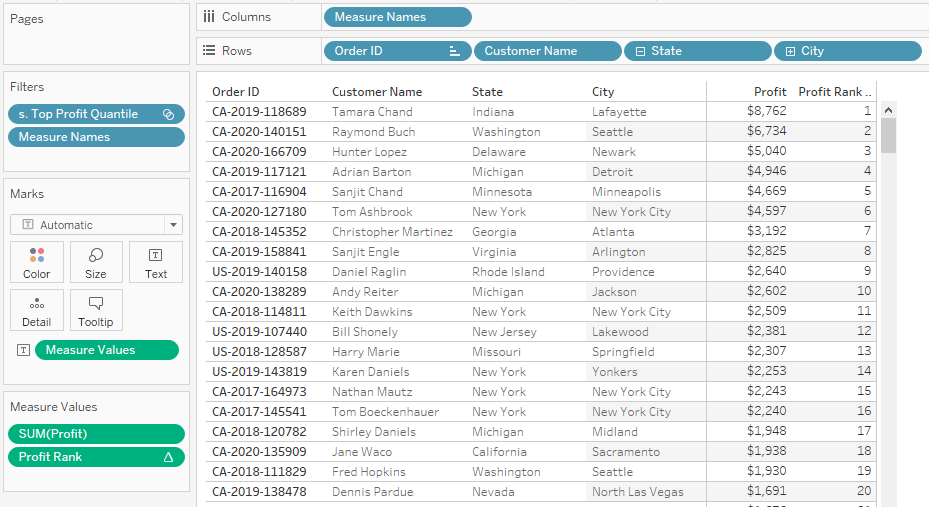Open the Text marks card
Screen dimensions: 929x507
(x=156, y=262)
